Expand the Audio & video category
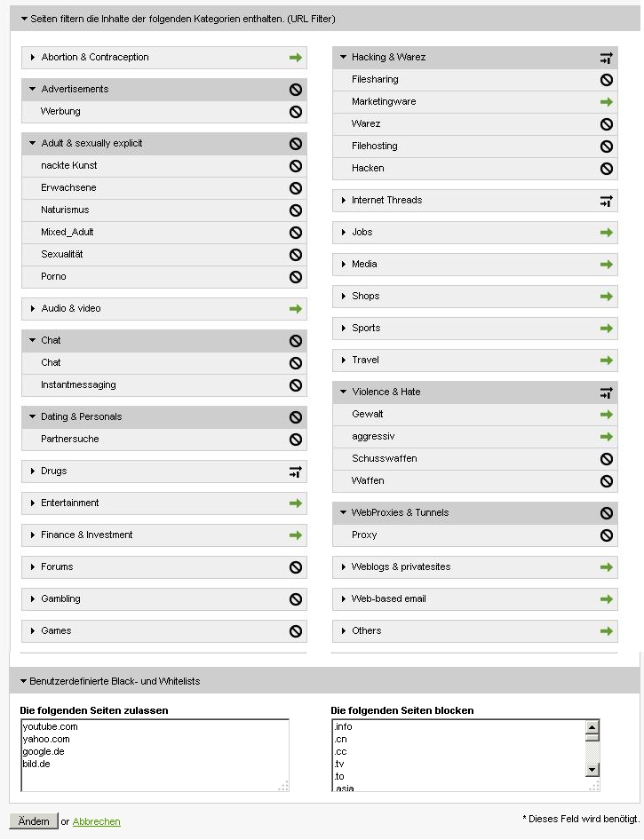Image resolution: width=644 pixels, height=840 pixels. pyautogui.click(x=33, y=309)
